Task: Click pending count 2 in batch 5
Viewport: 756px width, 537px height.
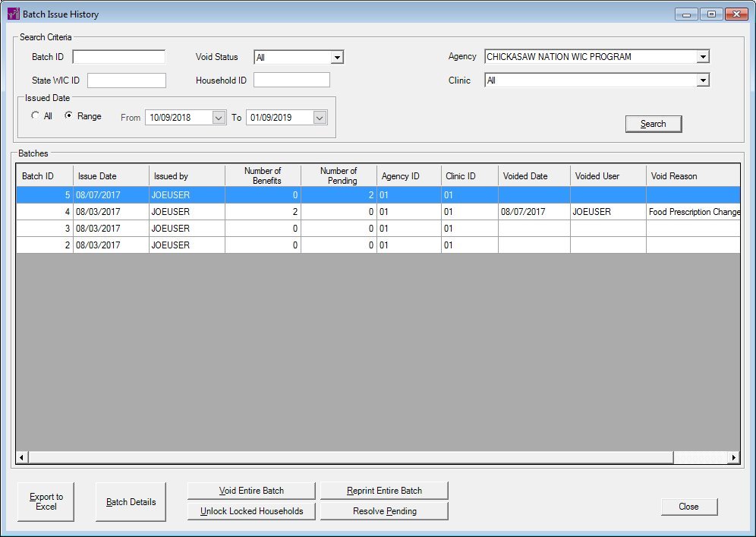Action: click(x=339, y=195)
